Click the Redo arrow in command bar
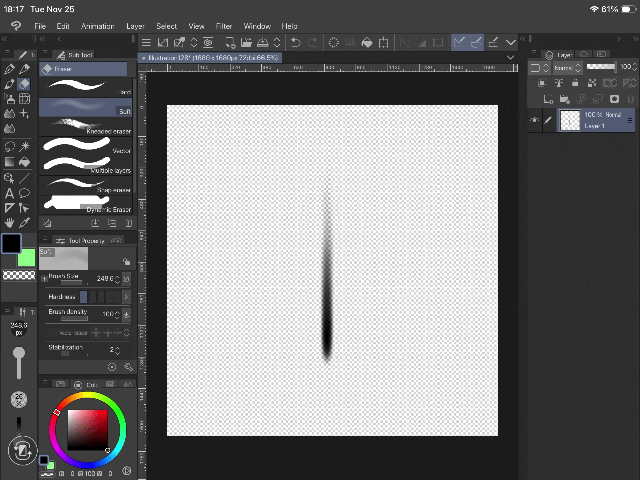 pyautogui.click(x=312, y=42)
